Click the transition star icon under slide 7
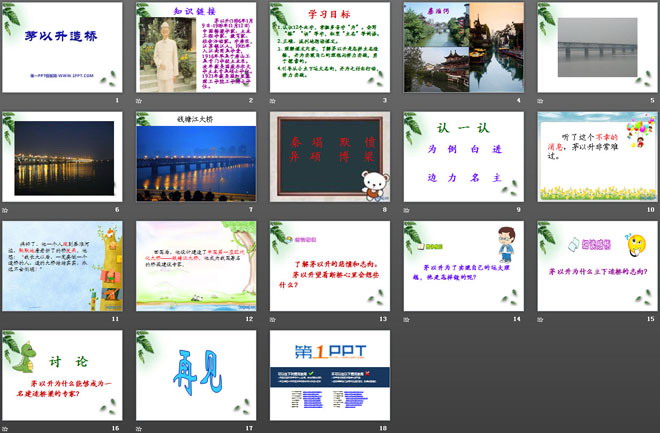Image resolution: width=660 pixels, height=433 pixels. pyautogui.click(x=141, y=210)
